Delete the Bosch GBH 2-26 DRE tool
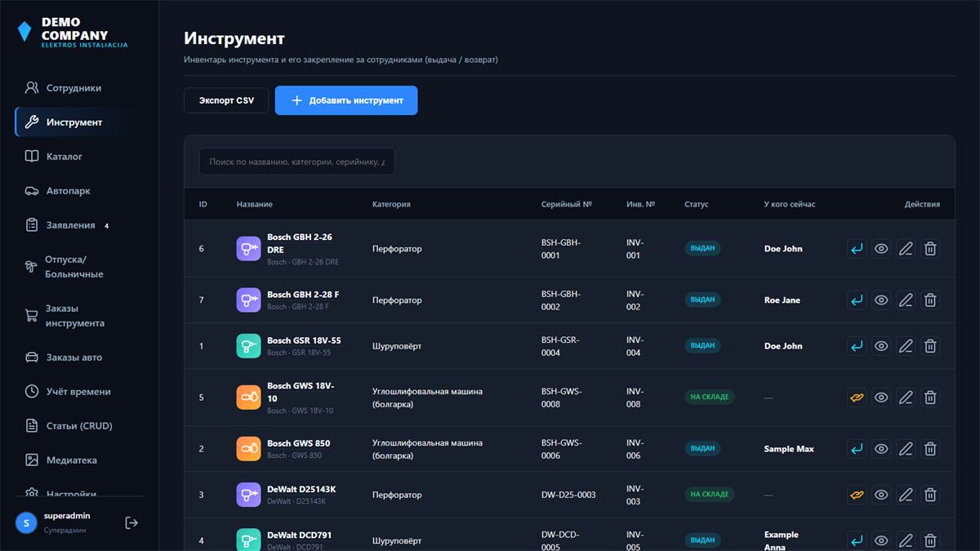Image resolution: width=980 pixels, height=551 pixels. [930, 249]
